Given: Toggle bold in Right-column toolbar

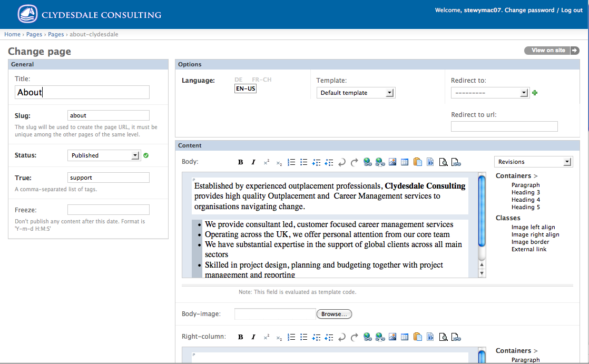Looking at the screenshot, I should click(240, 337).
